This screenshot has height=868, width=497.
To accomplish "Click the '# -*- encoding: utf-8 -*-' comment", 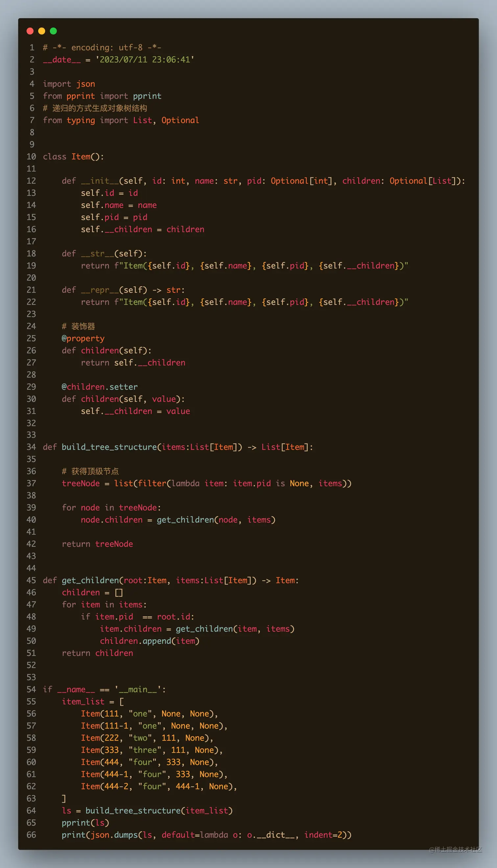I will pos(102,47).
